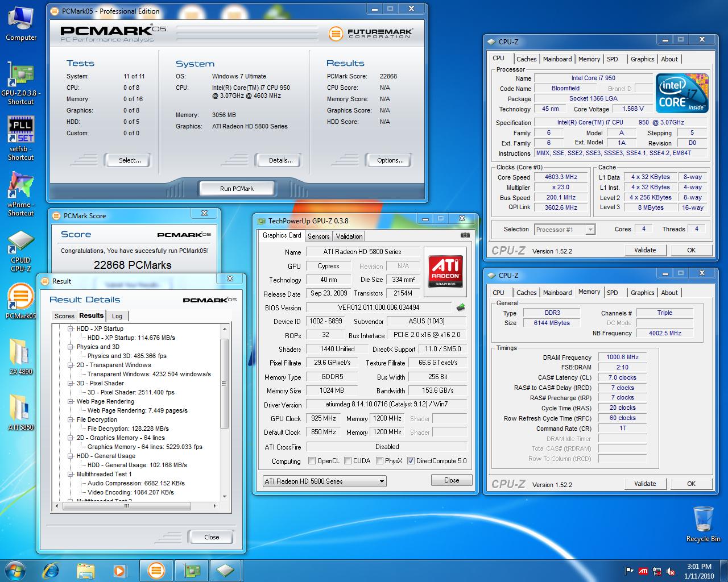Image resolution: width=728 pixels, height=582 pixels.
Task: Open Windows Media Player from taskbar
Action: click(x=120, y=570)
